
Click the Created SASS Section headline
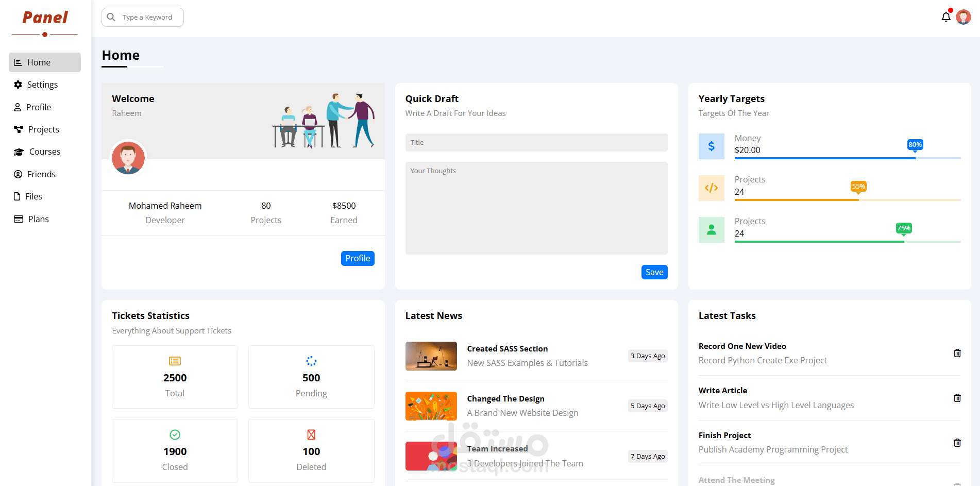tap(508, 349)
